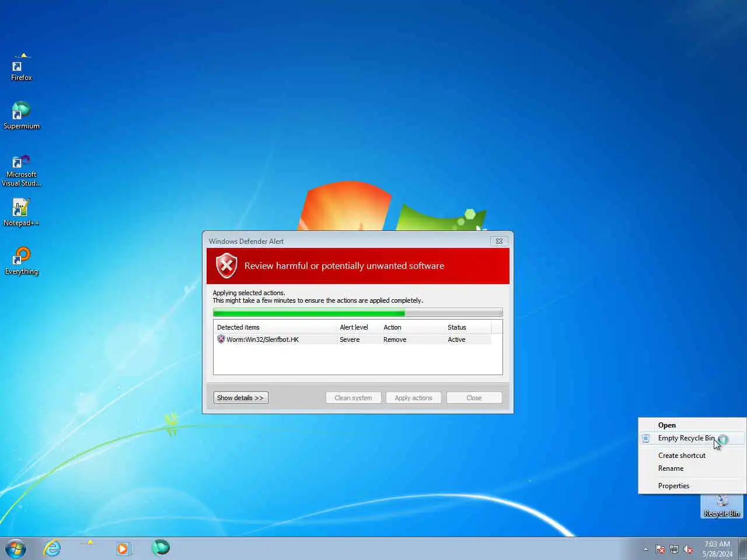Select the Recycle Bin desktop icon
The image size is (747, 560).
point(722,506)
